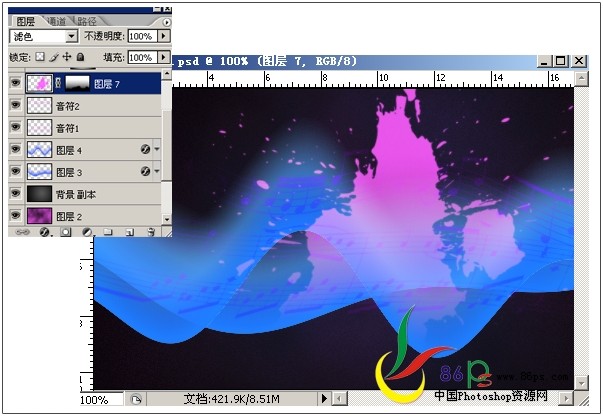Click the layer style icon on 图层 3
This screenshot has height=416, width=603.
tap(145, 171)
